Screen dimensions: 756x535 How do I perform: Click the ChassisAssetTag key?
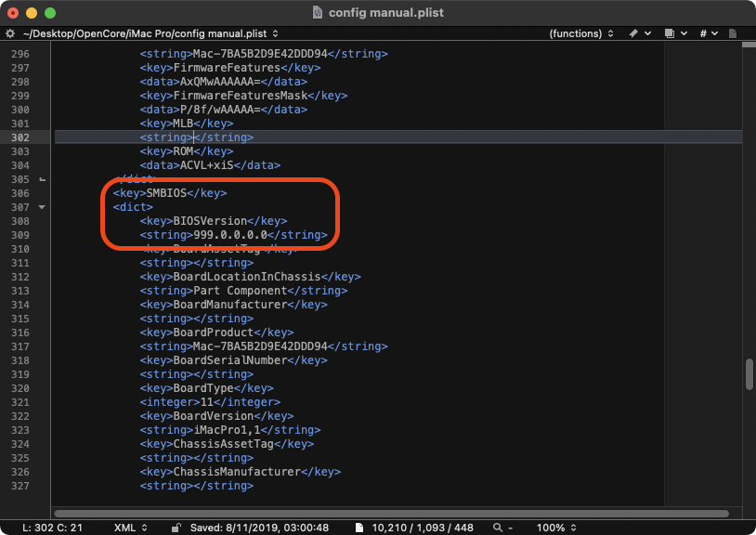[223, 445]
